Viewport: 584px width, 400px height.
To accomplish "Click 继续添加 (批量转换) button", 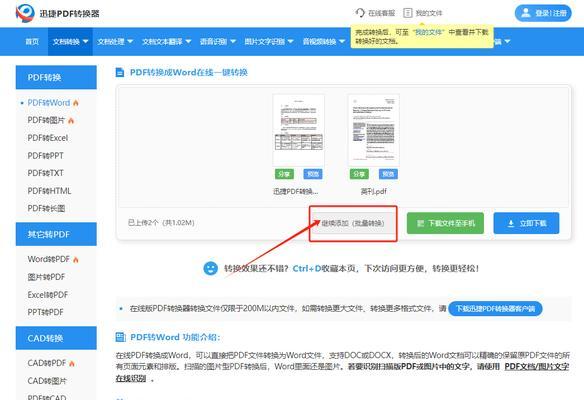I will 353,223.
